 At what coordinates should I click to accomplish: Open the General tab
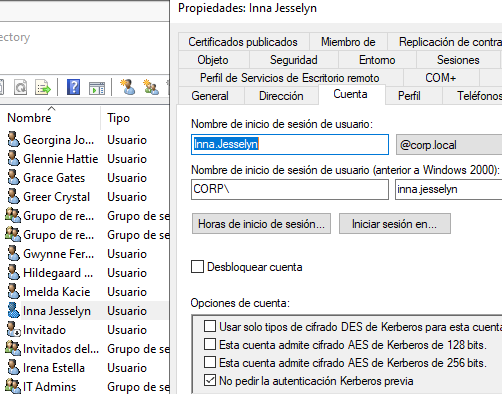click(x=210, y=96)
